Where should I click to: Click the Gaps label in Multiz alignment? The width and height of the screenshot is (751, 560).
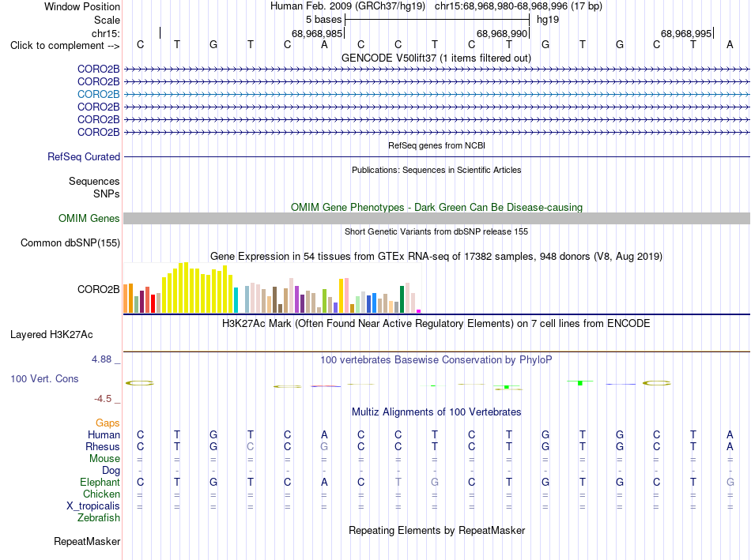108,423
